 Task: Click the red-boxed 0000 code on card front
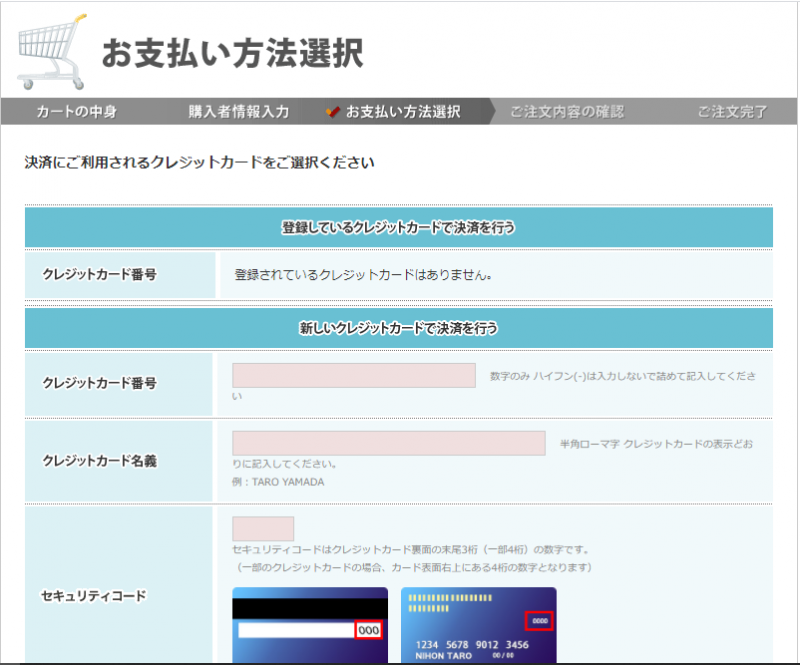tap(540, 621)
